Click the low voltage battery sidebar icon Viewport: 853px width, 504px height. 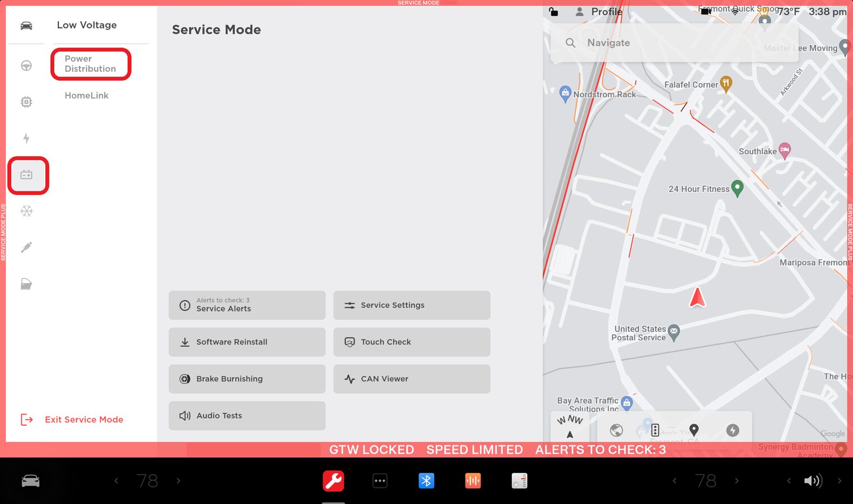[x=26, y=175]
